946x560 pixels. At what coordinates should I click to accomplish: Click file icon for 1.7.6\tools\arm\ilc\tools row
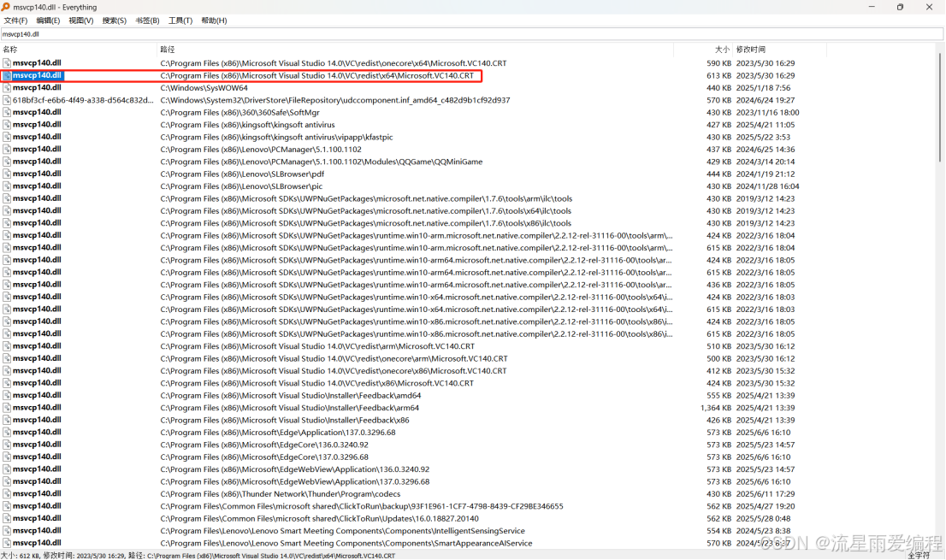7,198
